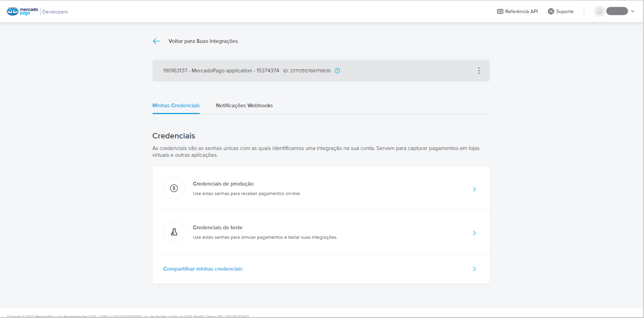This screenshot has height=318, width=644.
Task: Click the application ID help icon
Action: [x=337, y=71]
